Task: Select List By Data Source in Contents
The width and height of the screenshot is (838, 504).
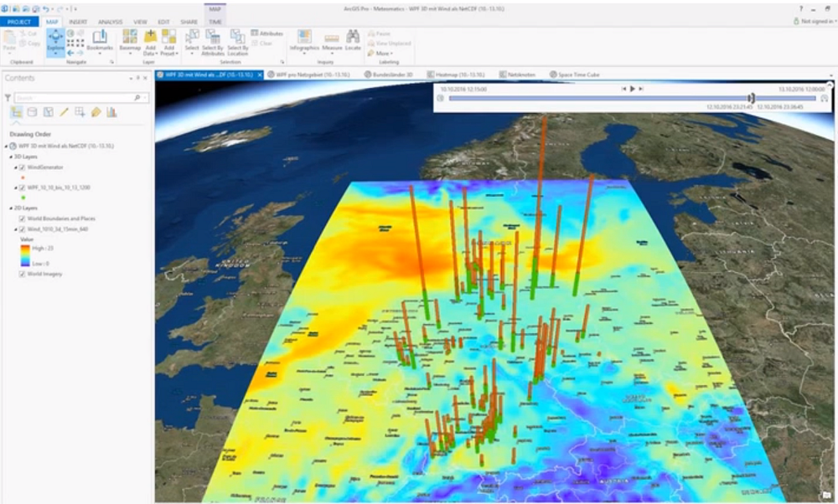Action: 31,112
